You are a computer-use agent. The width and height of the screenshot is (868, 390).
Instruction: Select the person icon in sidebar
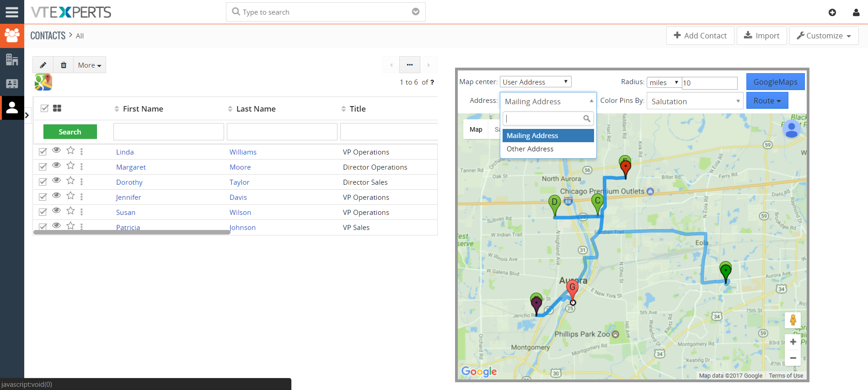point(12,107)
